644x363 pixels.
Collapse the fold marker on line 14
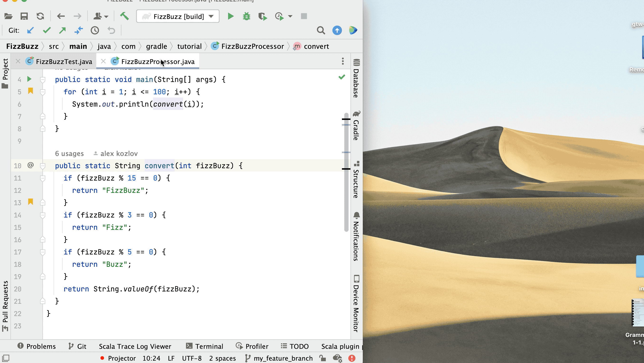[x=43, y=215]
